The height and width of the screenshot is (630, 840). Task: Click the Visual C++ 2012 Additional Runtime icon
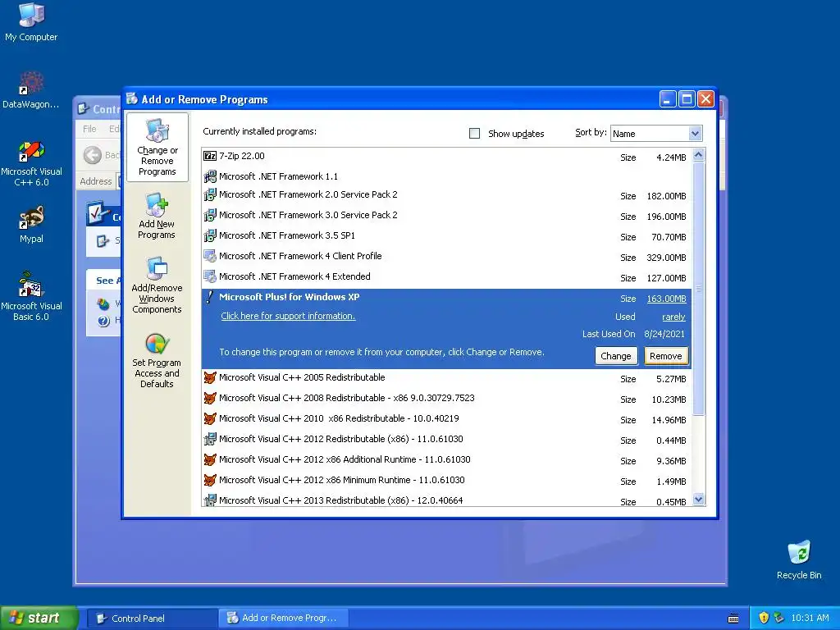210,459
